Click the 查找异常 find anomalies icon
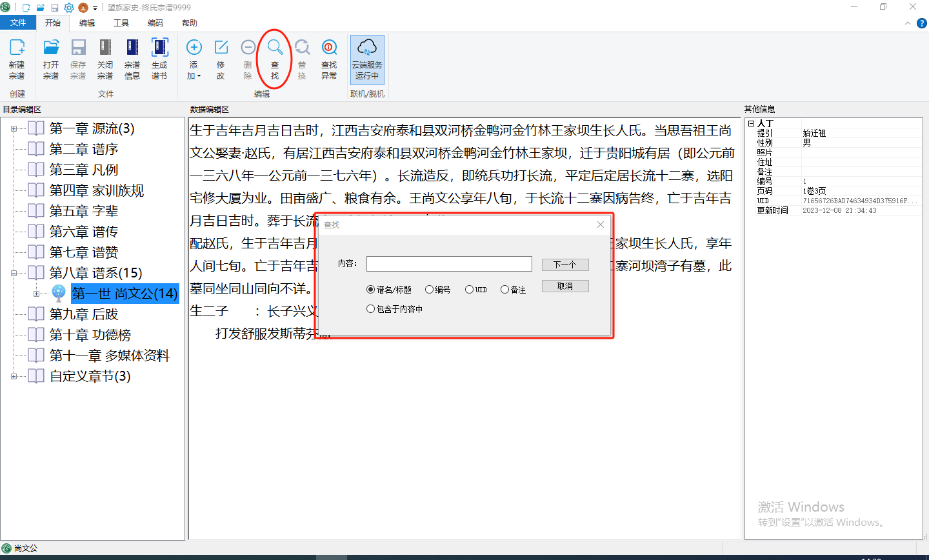Screen dimensions: 929x560 click(329, 58)
